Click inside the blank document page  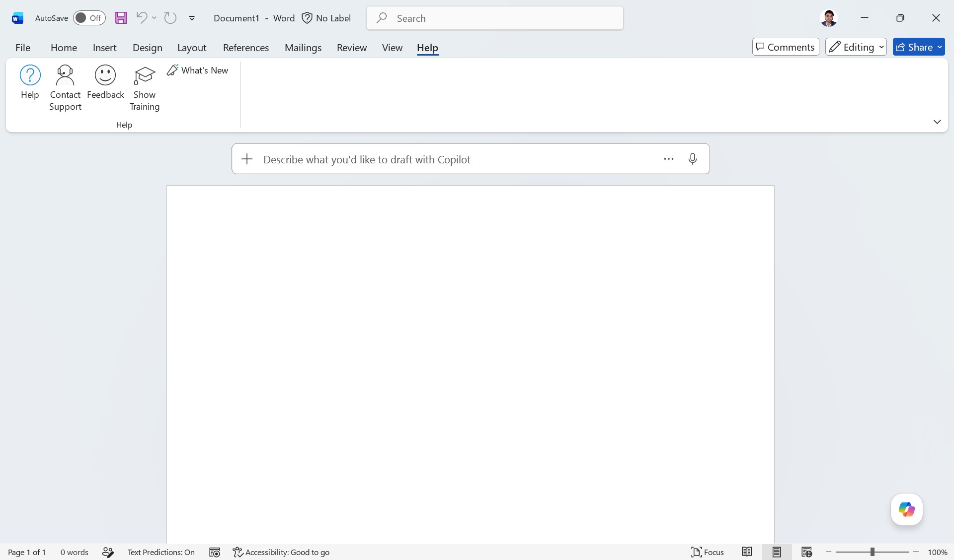[x=470, y=364]
